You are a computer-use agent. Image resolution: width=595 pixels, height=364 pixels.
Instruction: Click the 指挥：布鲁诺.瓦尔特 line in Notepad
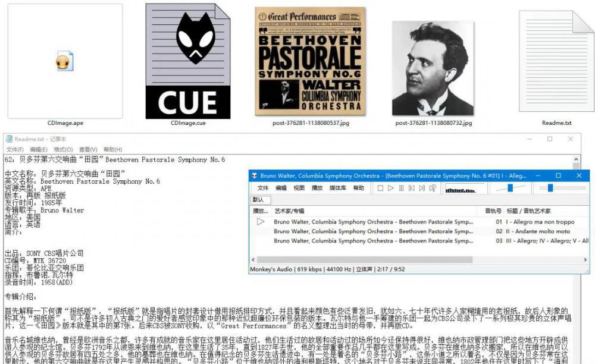point(39,275)
